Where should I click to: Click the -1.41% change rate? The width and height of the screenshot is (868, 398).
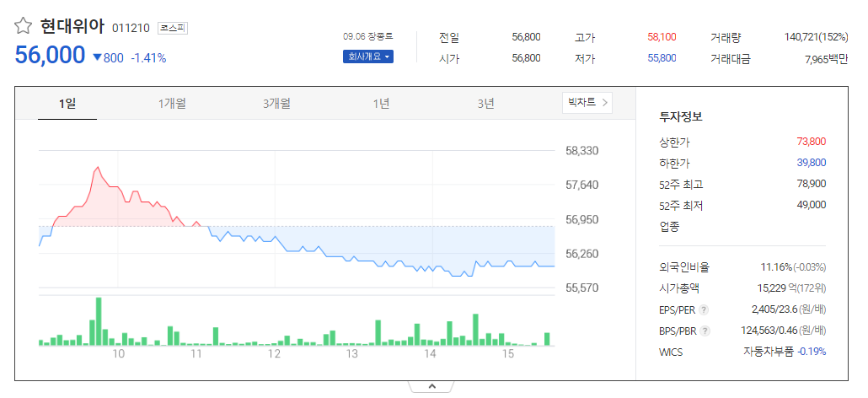148,57
